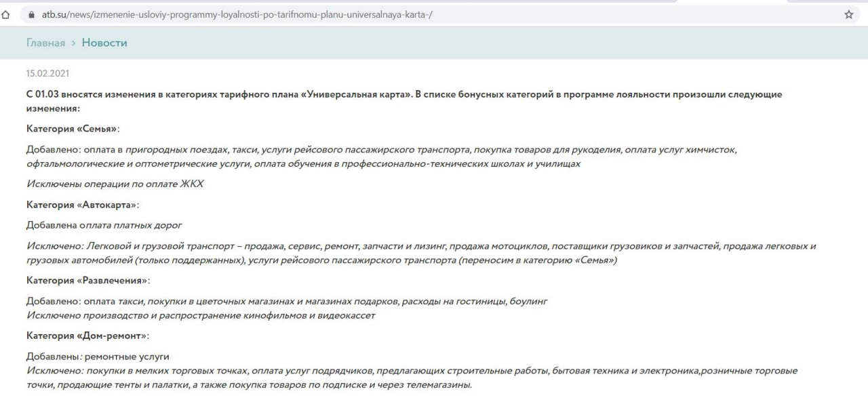Click the line with цветочных магазинах

click(287, 301)
